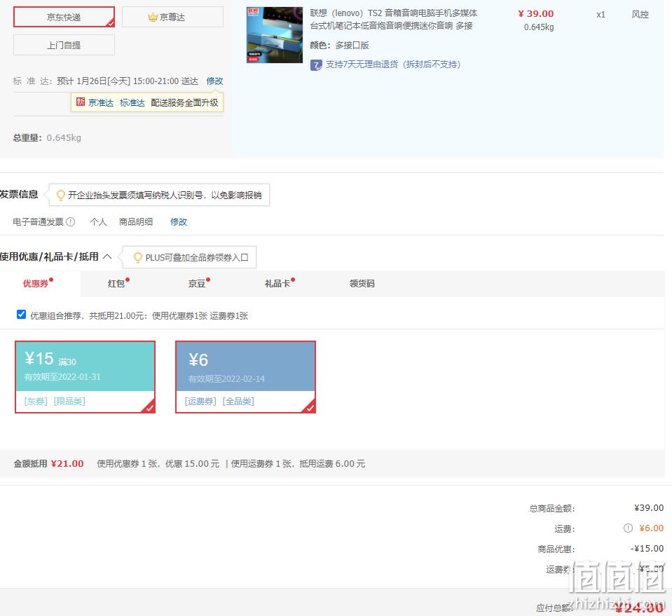Screen dimensions: 672x616
Task: Click the 7-day return badge icon
Action: coord(316,65)
